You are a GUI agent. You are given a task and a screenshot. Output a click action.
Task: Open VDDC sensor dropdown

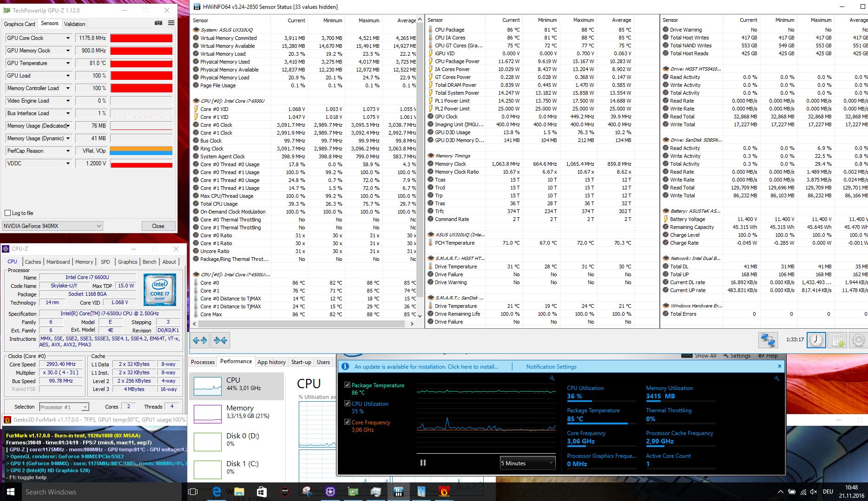(x=68, y=163)
